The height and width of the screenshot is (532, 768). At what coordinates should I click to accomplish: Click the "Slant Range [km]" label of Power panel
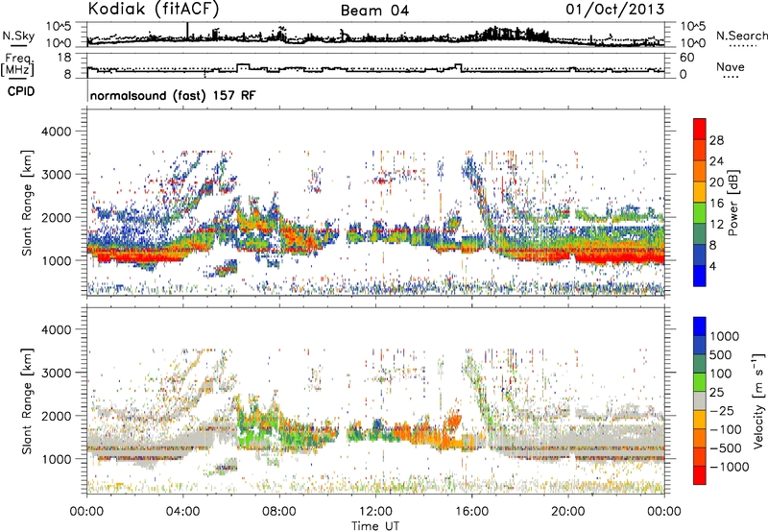click(x=27, y=203)
